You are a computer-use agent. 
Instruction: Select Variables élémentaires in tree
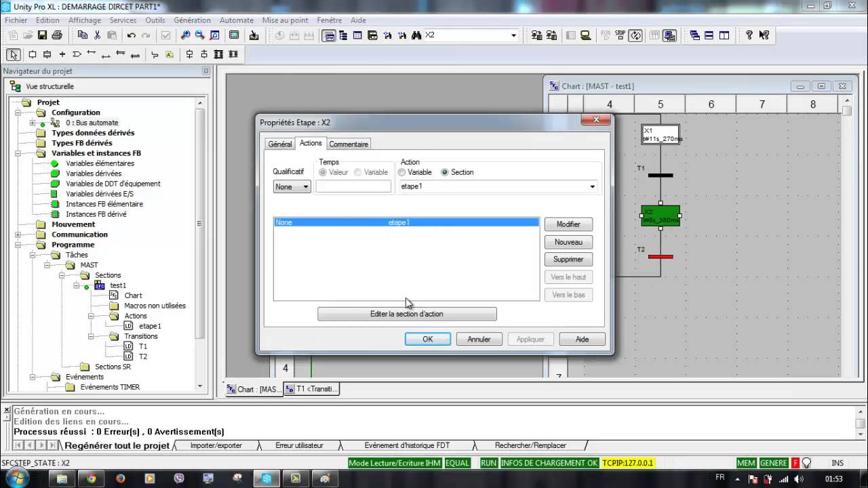pyautogui.click(x=100, y=163)
